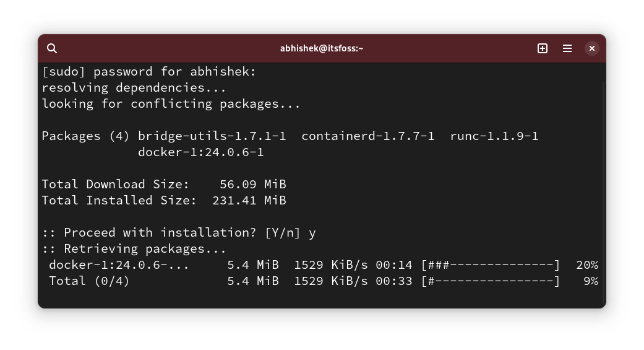Click the abhishek@itsfoss window title

(322, 48)
